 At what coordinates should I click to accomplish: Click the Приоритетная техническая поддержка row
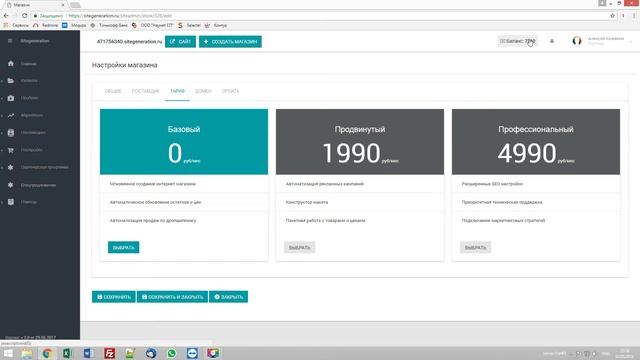[x=536, y=202]
